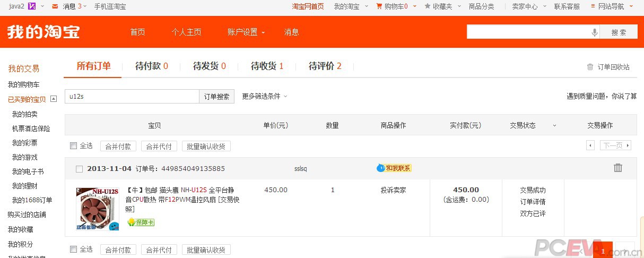Open the 双方已评 reviews link
Image resolution: width=644 pixels, height=258 pixels.
click(533, 213)
